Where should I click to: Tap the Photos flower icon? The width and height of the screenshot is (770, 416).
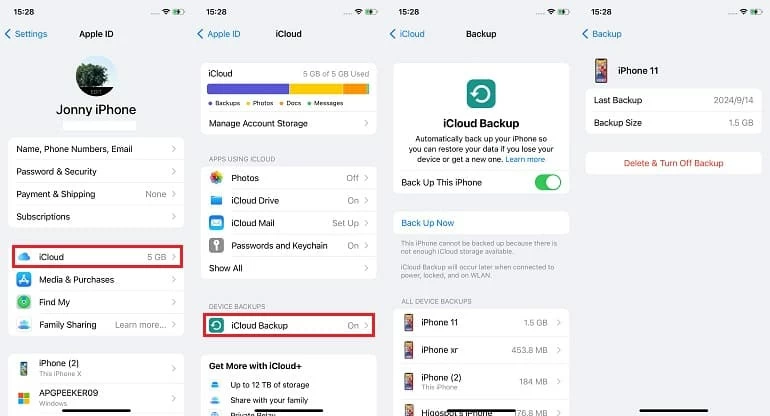217,178
